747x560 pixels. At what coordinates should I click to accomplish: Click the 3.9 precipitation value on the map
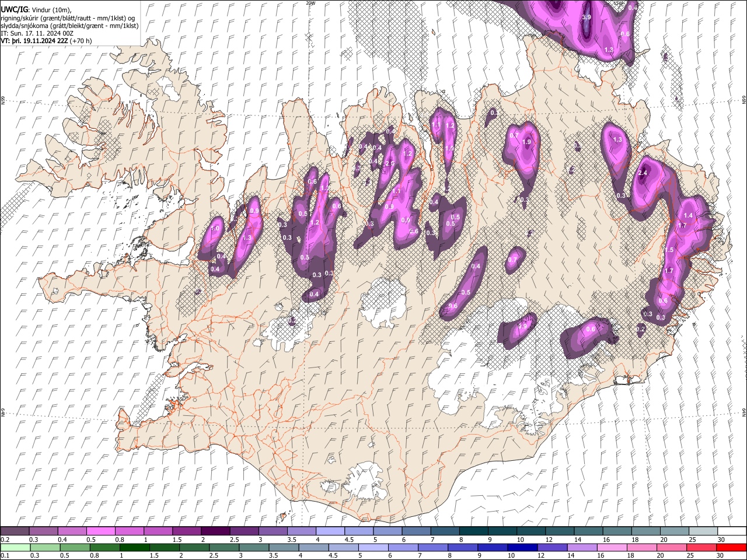click(587, 17)
